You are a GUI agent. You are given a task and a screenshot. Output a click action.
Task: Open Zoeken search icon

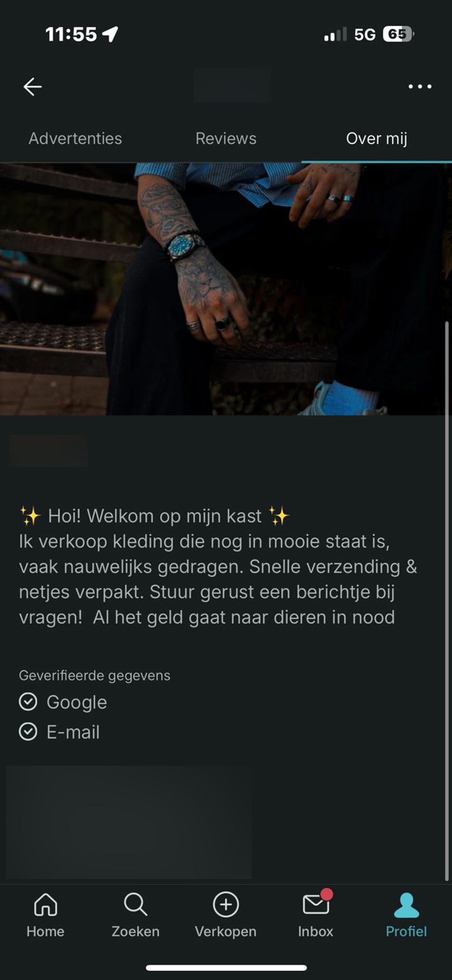coord(136,904)
